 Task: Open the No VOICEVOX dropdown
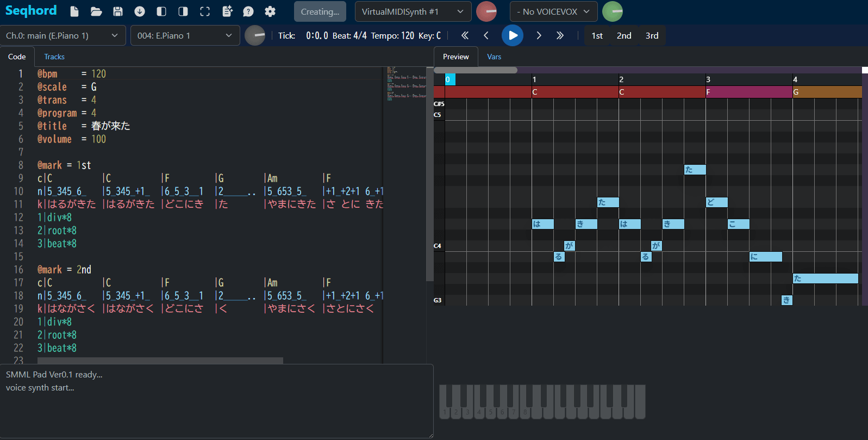coord(553,11)
